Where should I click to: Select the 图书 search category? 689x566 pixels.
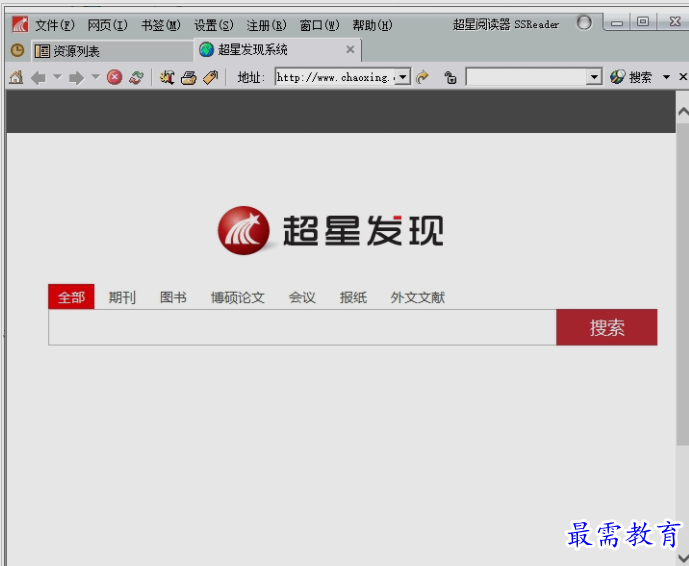[173, 298]
